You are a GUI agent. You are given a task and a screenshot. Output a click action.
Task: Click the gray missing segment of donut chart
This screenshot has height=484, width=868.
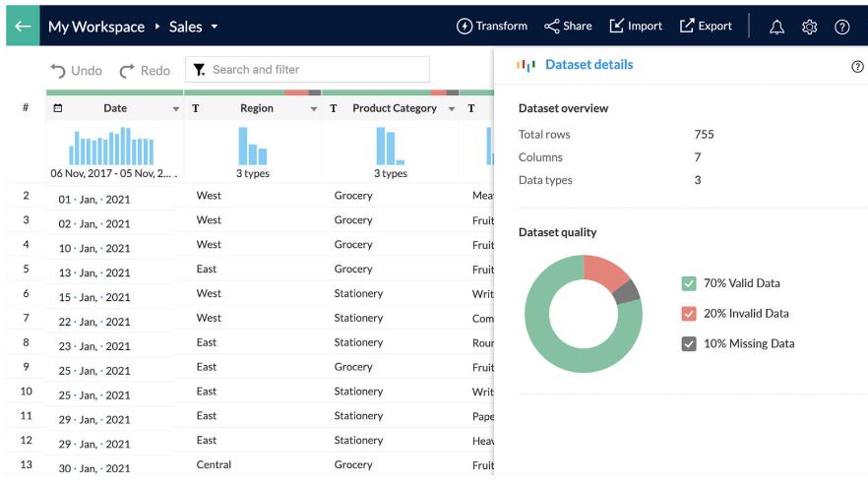[x=628, y=291]
